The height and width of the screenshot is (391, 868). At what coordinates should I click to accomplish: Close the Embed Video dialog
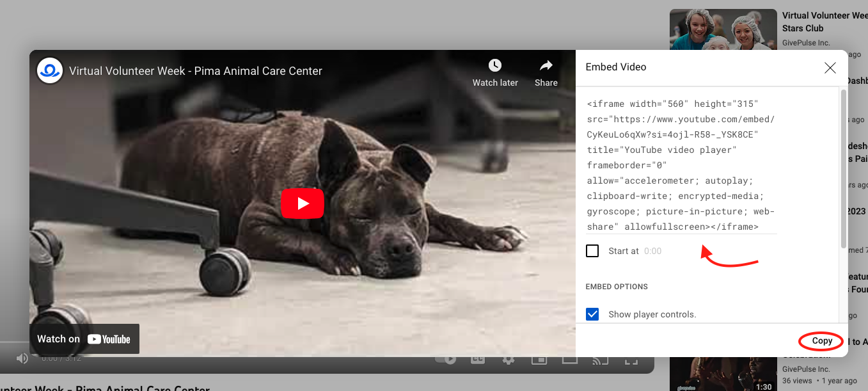click(830, 67)
